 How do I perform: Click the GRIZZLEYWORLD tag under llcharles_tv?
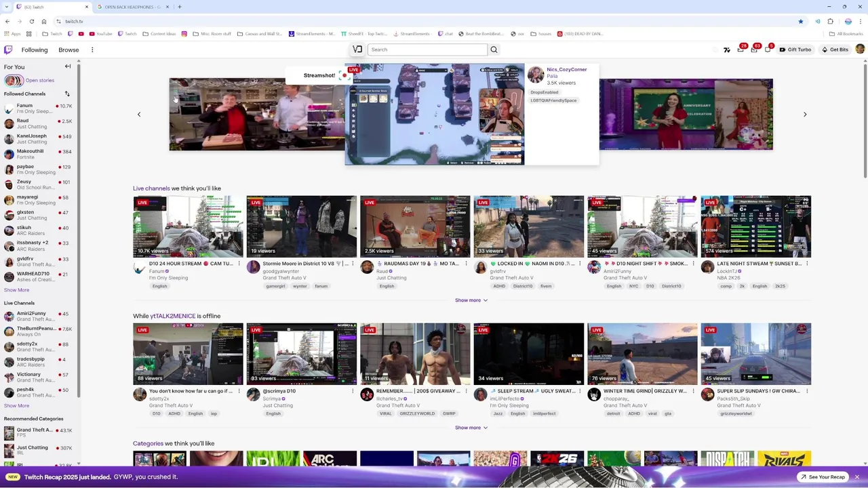pos(417,413)
